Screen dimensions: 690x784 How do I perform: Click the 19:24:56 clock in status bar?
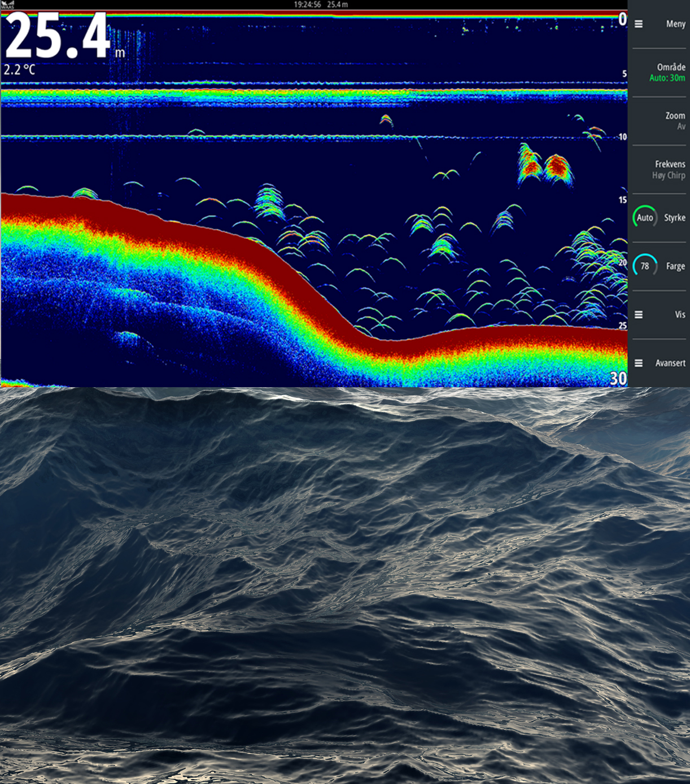point(307,5)
